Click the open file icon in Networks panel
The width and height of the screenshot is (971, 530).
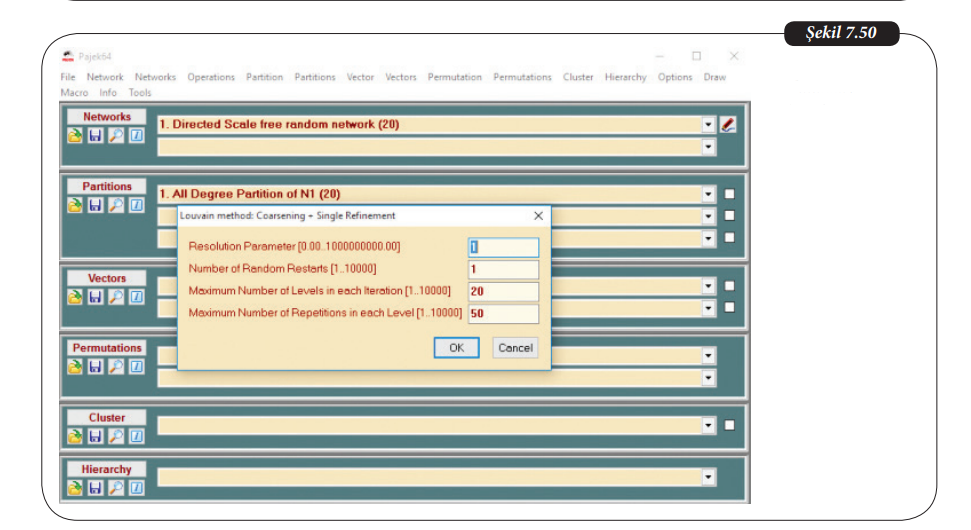pyautogui.click(x=75, y=136)
